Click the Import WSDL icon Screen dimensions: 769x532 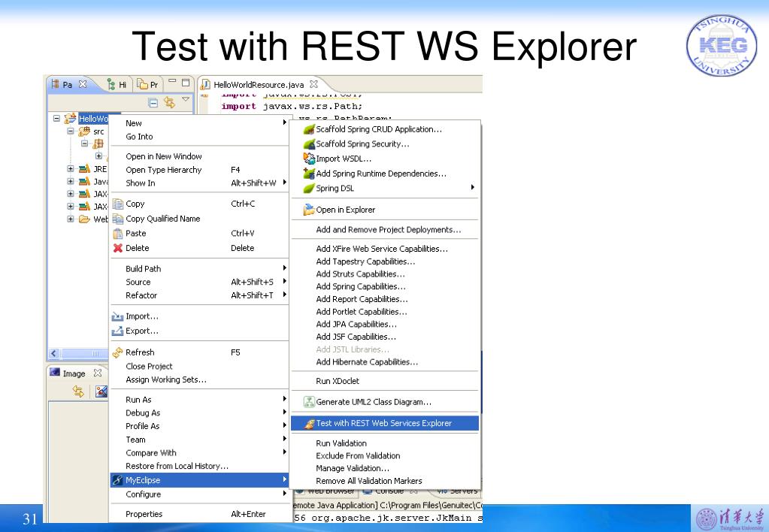tap(308, 159)
